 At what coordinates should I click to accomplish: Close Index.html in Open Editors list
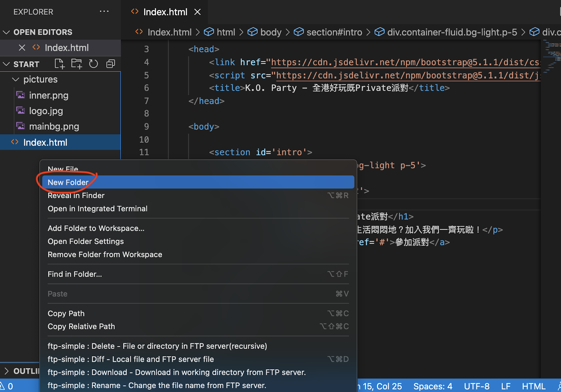(22, 48)
